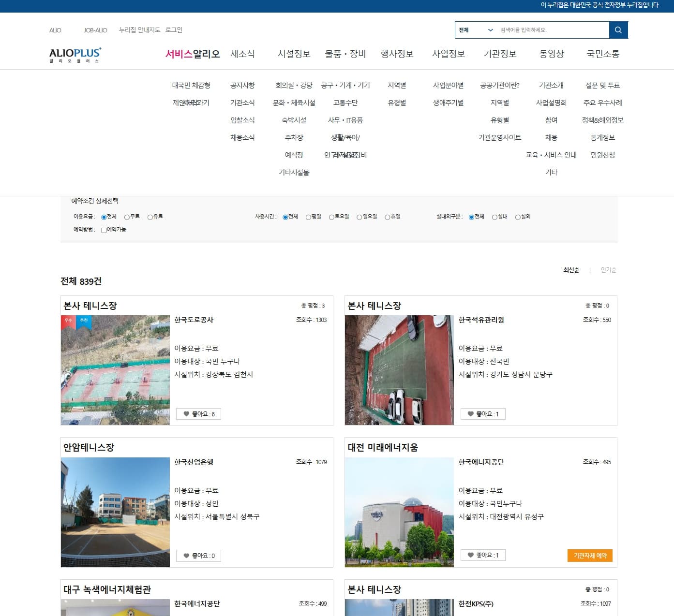The height and width of the screenshot is (616, 674).
Task: Select 토요일 radio for 사용시간
Action: click(x=331, y=217)
